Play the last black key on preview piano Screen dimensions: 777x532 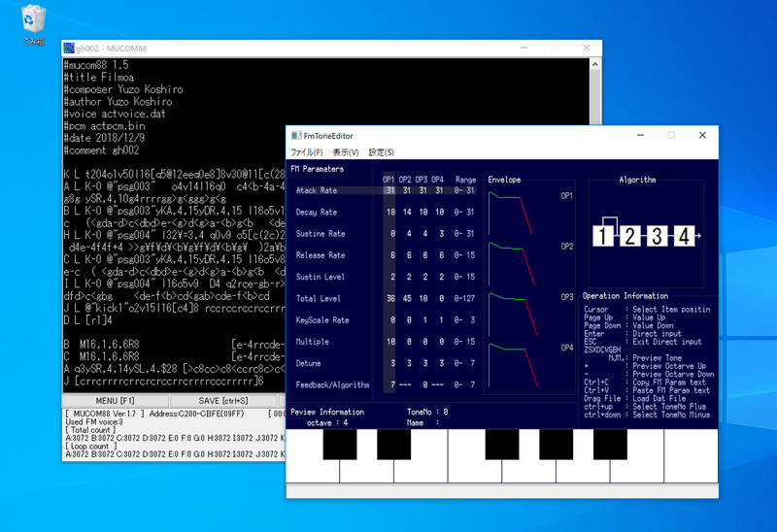pyautogui.click(x=610, y=444)
